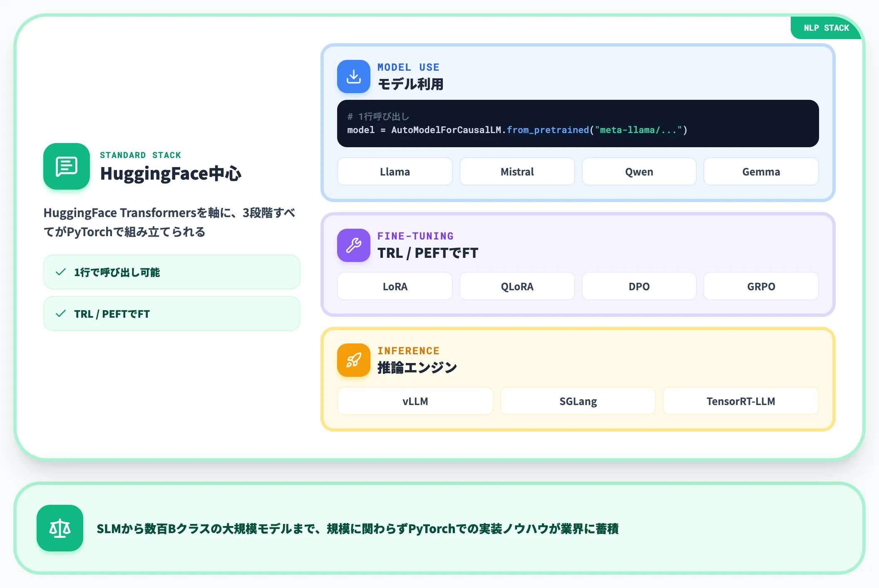The width and height of the screenshot is (879, 588).
Task: Click the TRL / PEFTでFT feature pill
Action: pos(172,314)
